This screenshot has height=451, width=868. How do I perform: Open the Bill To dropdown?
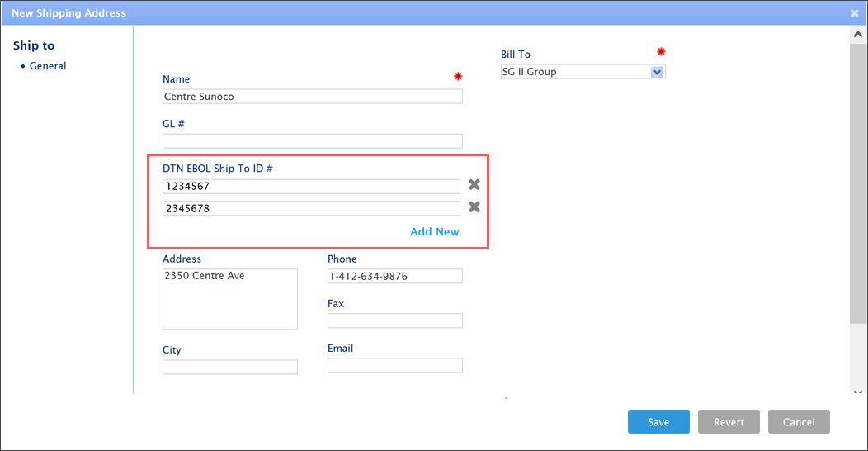[657, 72]
